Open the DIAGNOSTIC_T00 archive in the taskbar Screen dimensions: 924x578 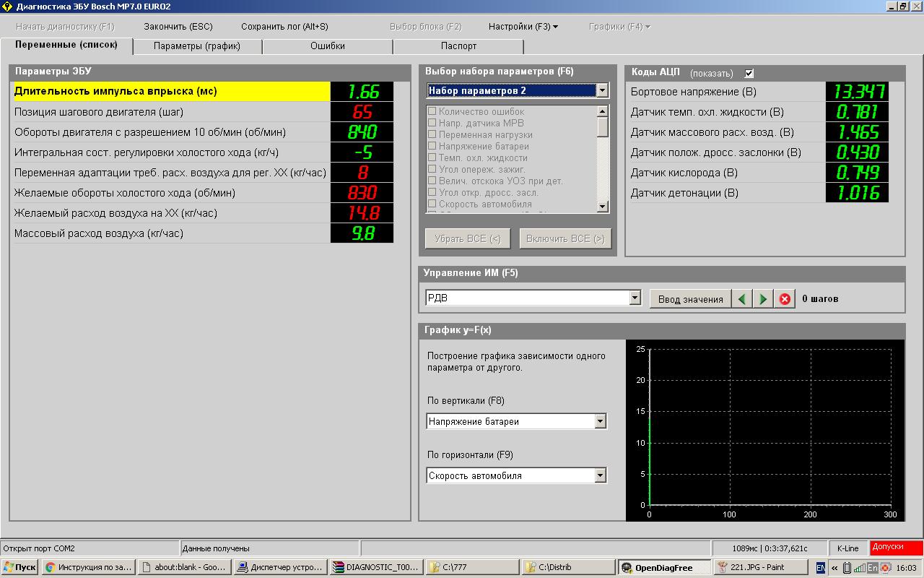[376, 567]
